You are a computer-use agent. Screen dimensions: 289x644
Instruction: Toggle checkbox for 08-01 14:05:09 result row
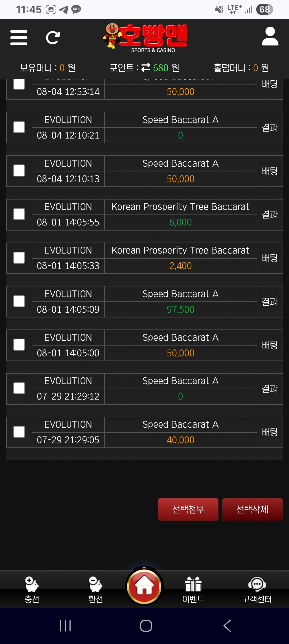(19, 301)
